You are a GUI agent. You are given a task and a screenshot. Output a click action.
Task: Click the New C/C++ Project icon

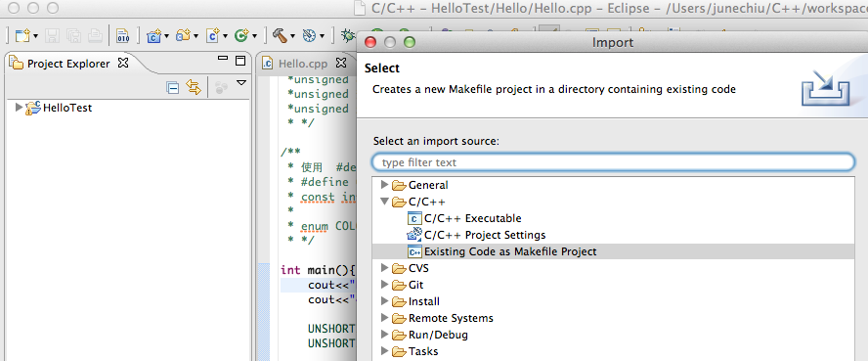153,36
